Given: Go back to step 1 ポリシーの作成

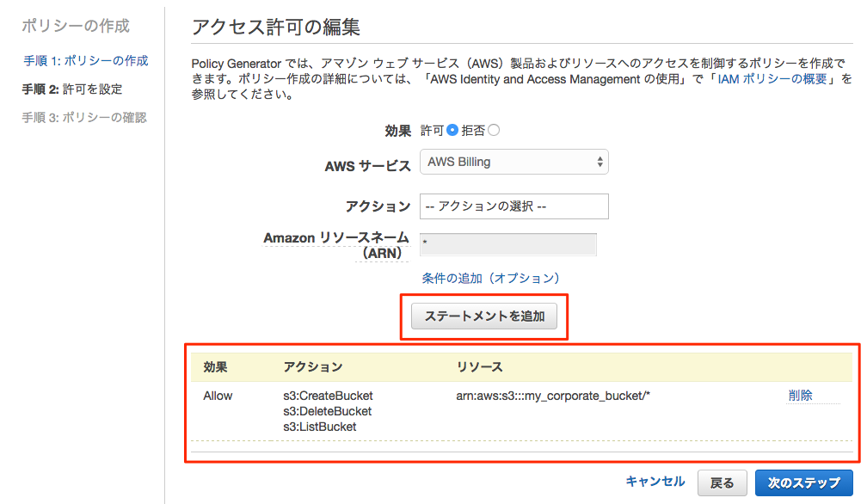Looking at the screenshot, I should (x=85, y=60).
